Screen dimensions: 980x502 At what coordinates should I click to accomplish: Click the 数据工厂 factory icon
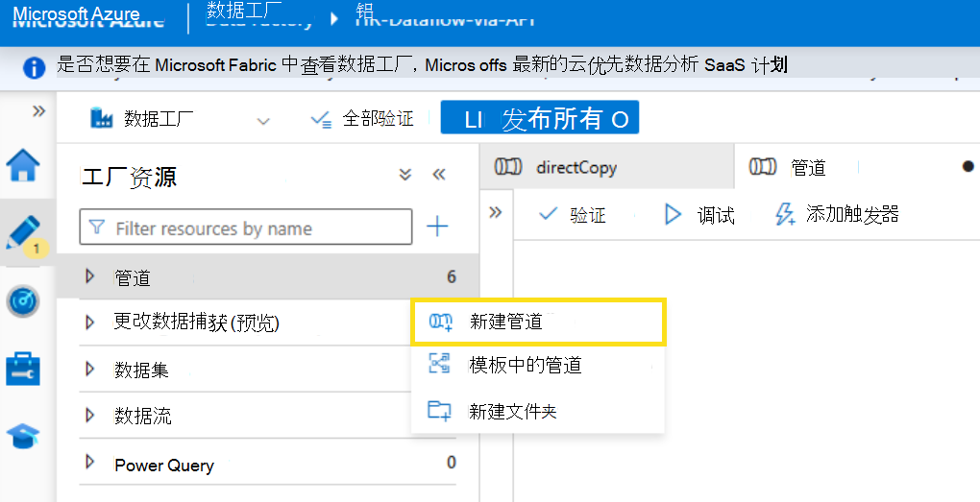tap(101, 117)
